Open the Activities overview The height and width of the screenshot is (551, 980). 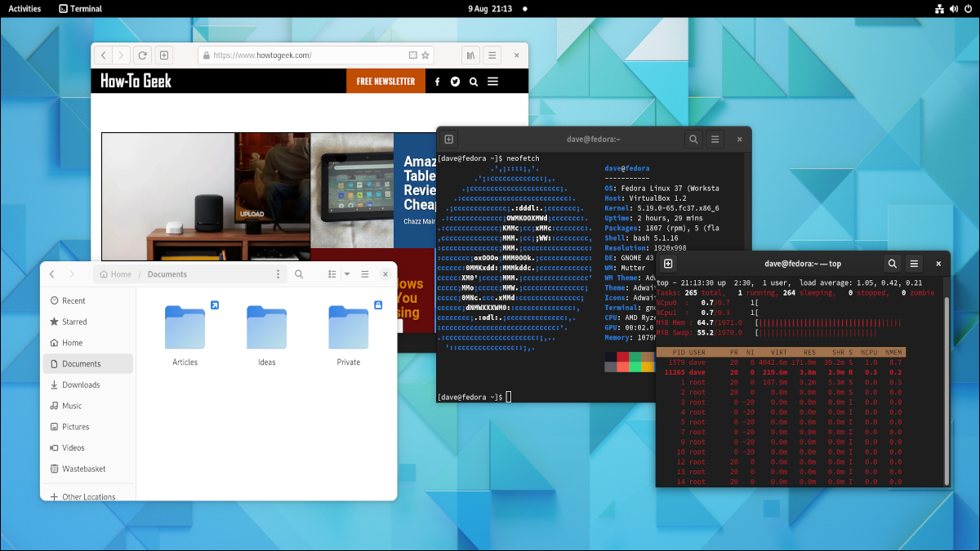click(24, 9)
